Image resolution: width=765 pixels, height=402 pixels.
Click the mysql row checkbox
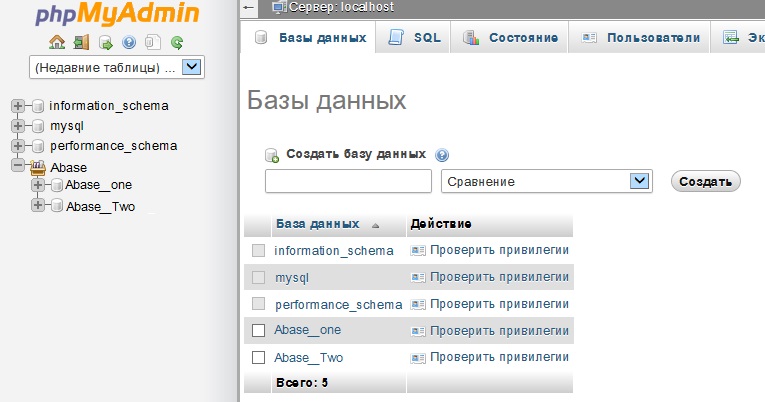(258, 277)
